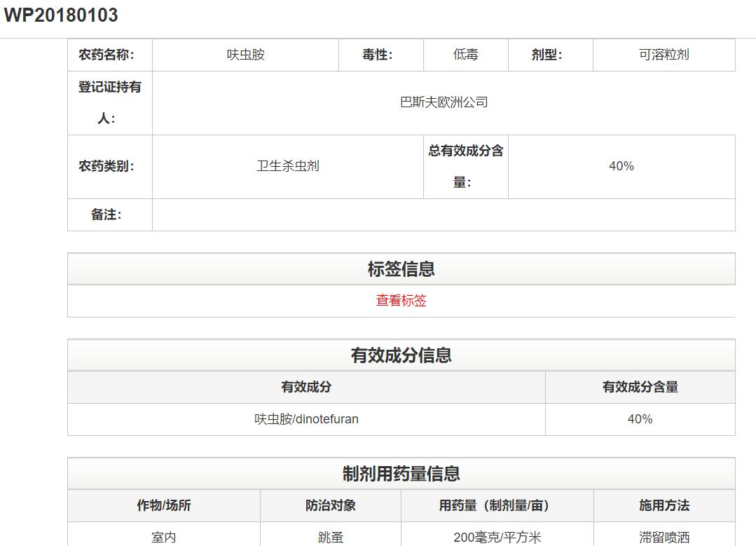The width and height of the screenshot is (756, 546).
Task: Click the 有效成分含量 column header
Action: pos(640,387)
